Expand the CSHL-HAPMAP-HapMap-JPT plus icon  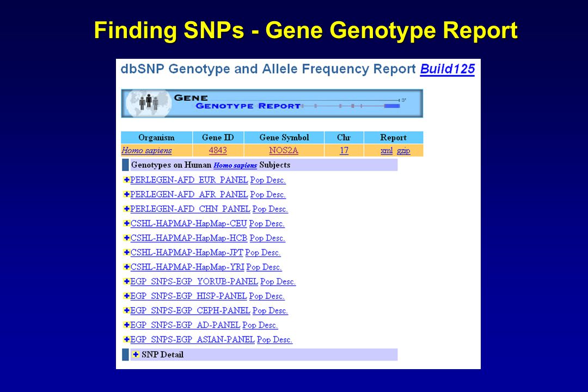[x=126, y=252]
